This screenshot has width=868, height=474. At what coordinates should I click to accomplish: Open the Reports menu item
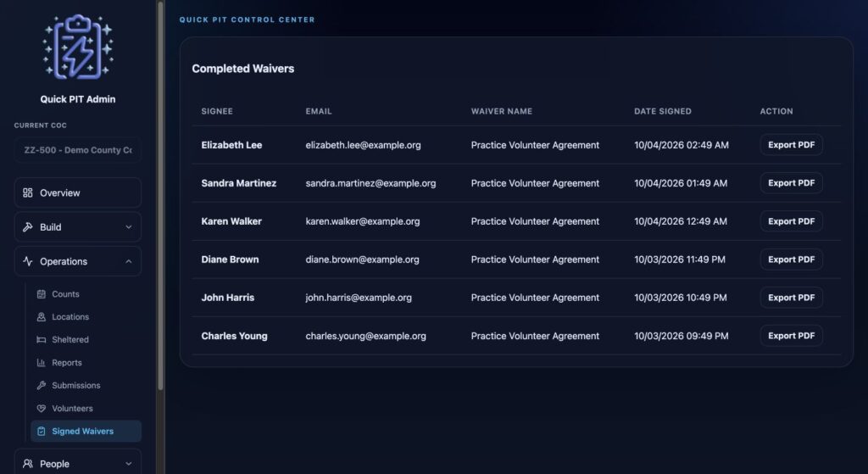click(86, 363)
